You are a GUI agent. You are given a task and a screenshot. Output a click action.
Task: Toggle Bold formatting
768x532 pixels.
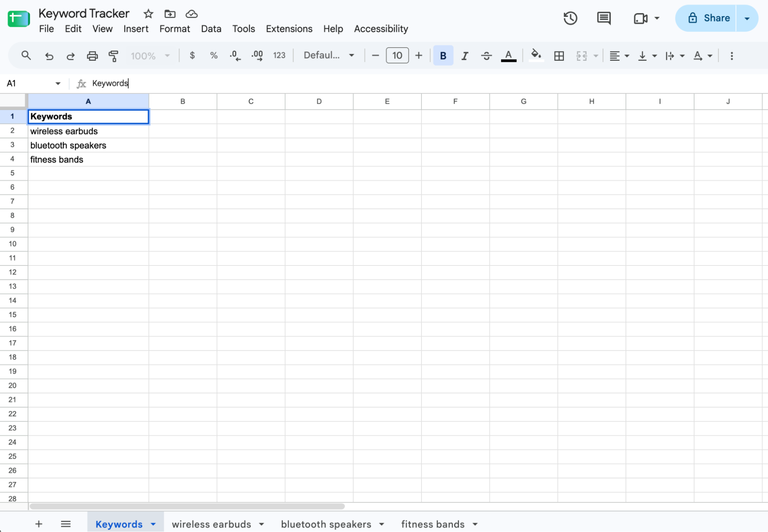pos(443,56)
